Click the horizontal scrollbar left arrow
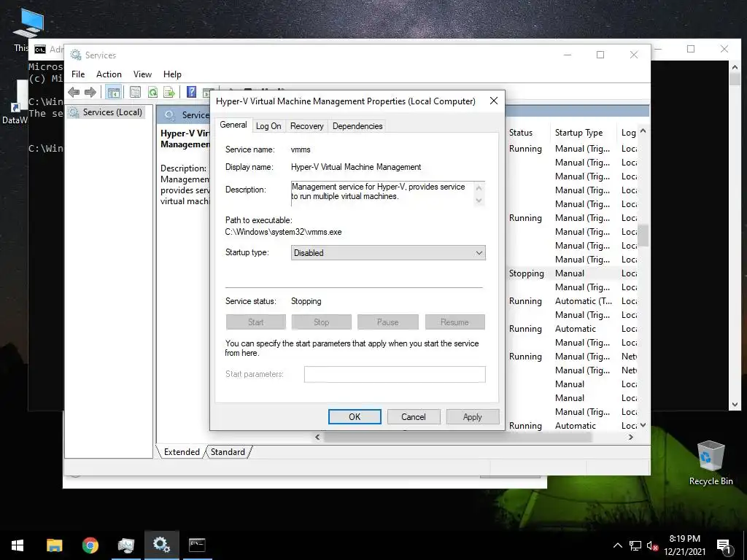This screenshot has height=560, width=747. [318, 437]
